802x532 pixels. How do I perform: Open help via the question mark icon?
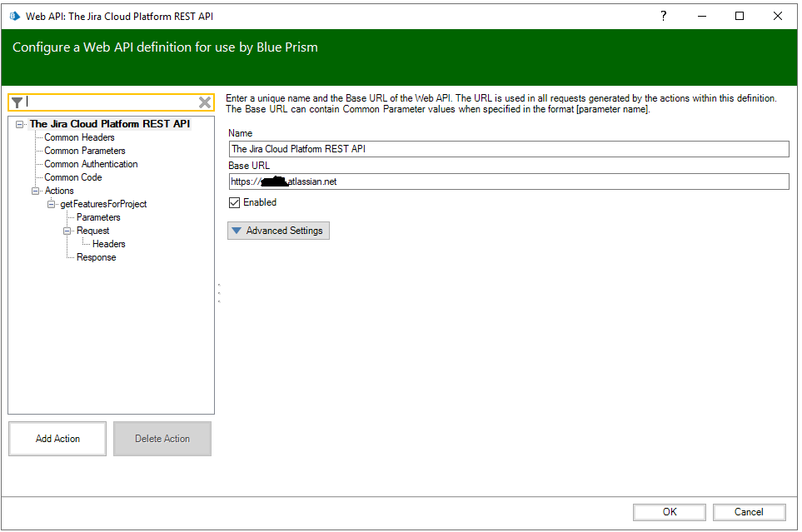(663, 16)
